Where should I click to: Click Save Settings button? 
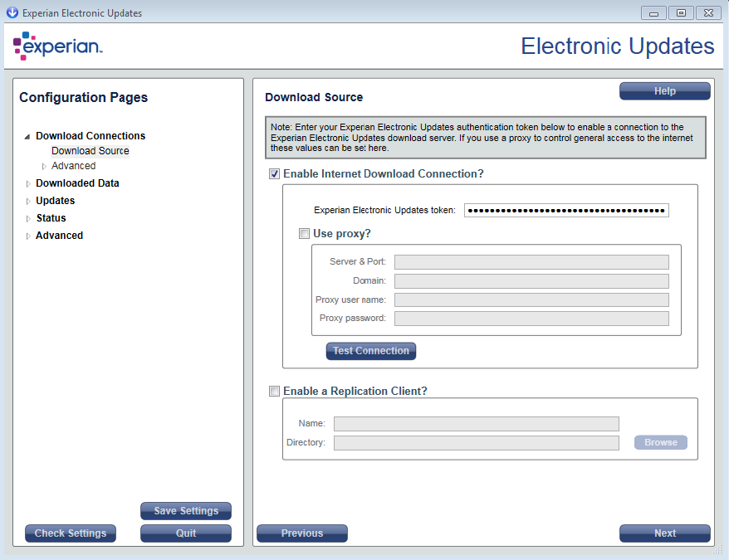[x=186, y=511]
